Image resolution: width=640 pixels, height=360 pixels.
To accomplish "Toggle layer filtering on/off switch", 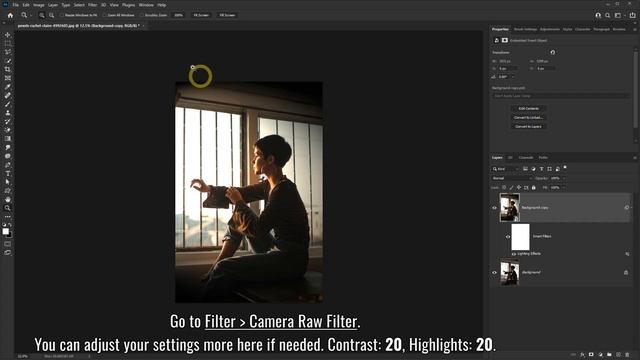I will click(x=565, y=167).
